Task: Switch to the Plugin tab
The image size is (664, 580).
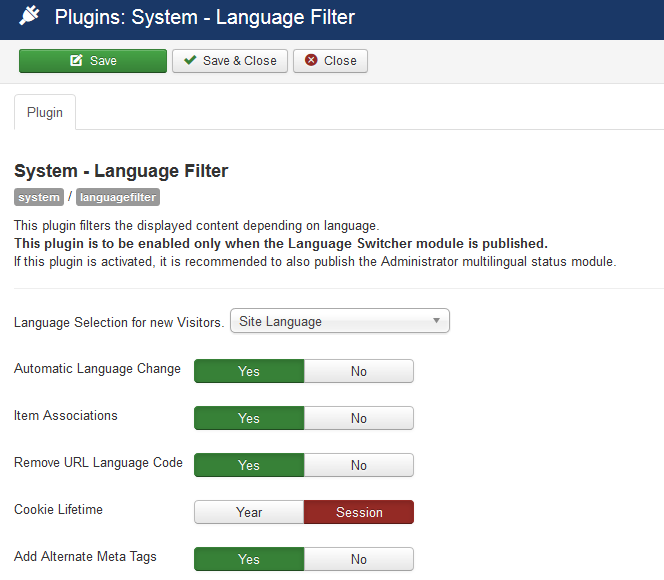Action: point(45,113)
